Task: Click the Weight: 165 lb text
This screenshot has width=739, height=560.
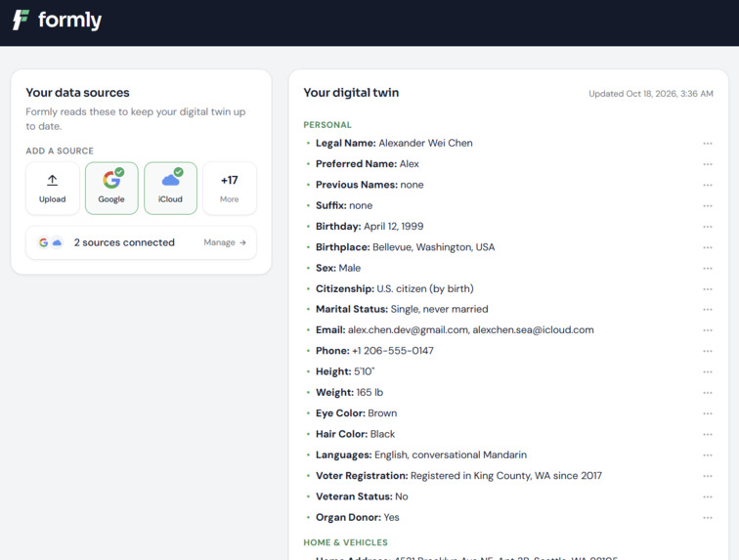Action: tap(349, 392)
